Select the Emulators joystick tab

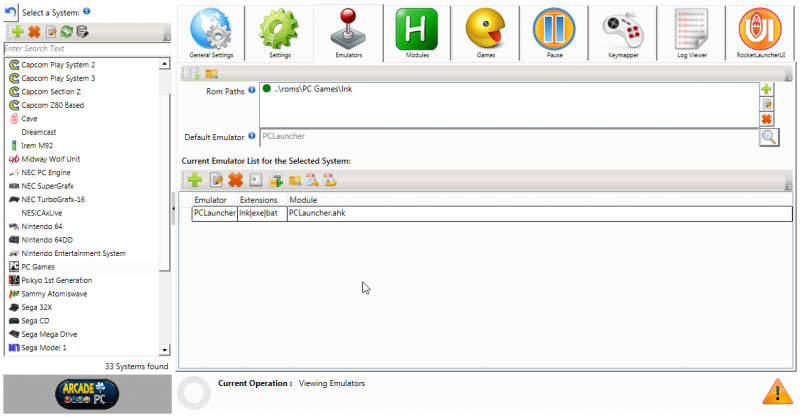[x=348, y=33]
